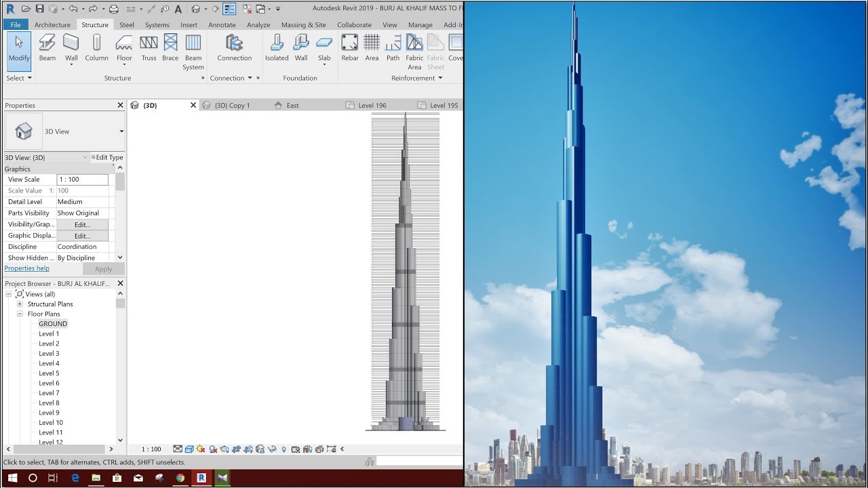
Task: Edit the View Scale value field
Action: click(x=82, y=180)
